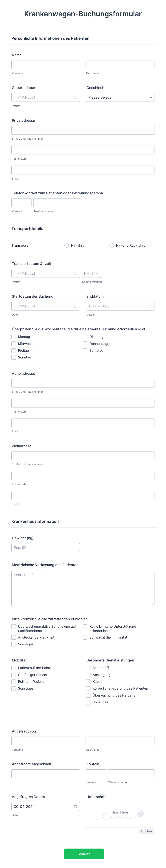Select Rollstuhl-Patient mobility checkbox
Screen dimensions: 166x868
click(14, 681)
